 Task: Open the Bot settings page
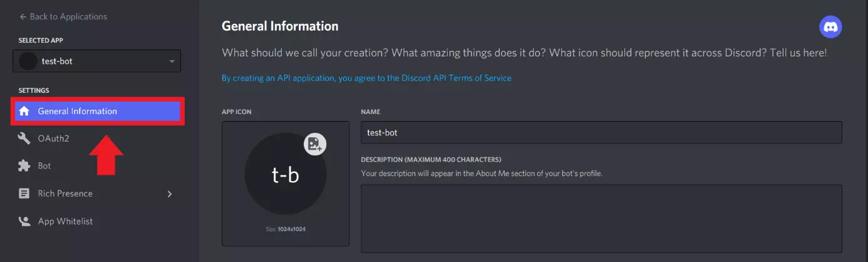click(44, 166)
